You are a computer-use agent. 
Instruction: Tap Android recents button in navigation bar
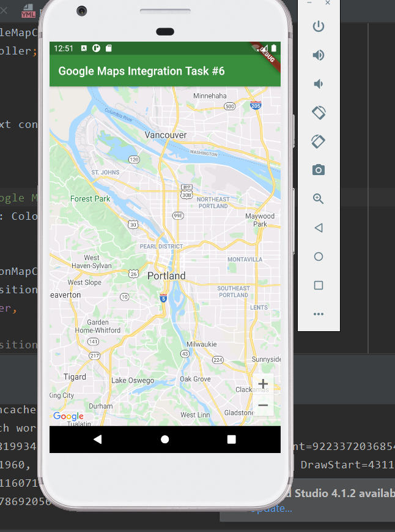point(231,440)
